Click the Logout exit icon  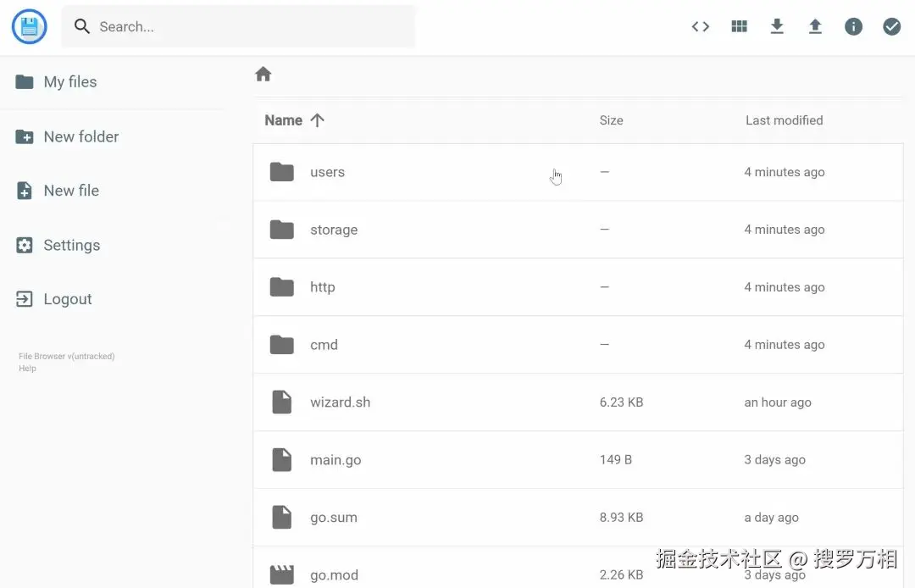pyautogui.click(x=24, y=299)
